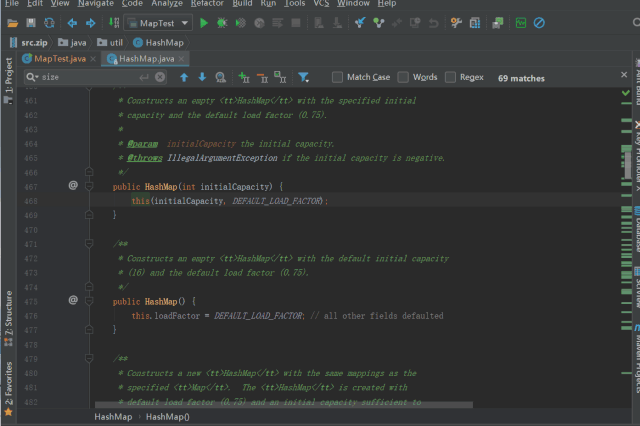Start the Debug bug icon
640x426 pixels.
[223, 22]
